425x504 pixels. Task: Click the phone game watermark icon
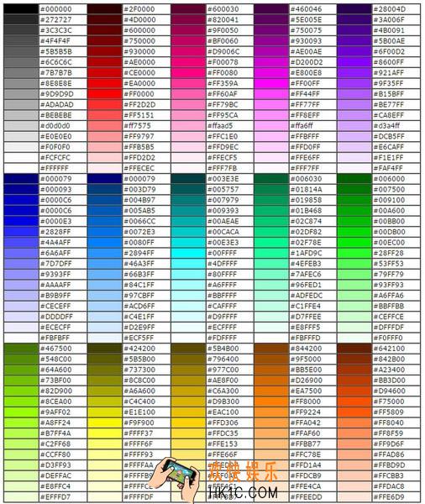click(x=176, y=479)
